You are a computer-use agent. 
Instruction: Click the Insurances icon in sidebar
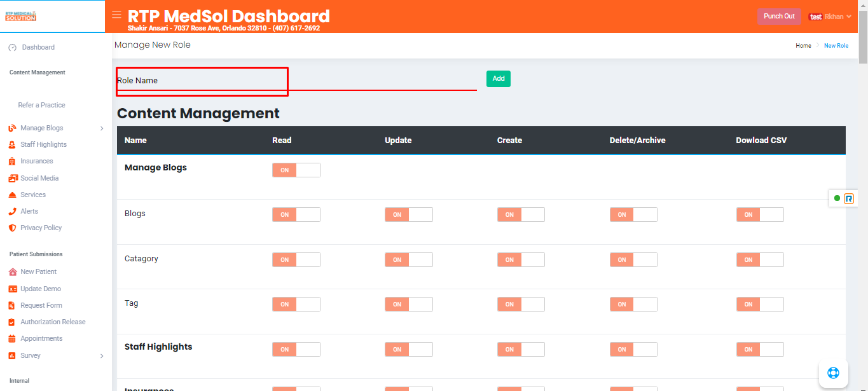click(12, 161)
